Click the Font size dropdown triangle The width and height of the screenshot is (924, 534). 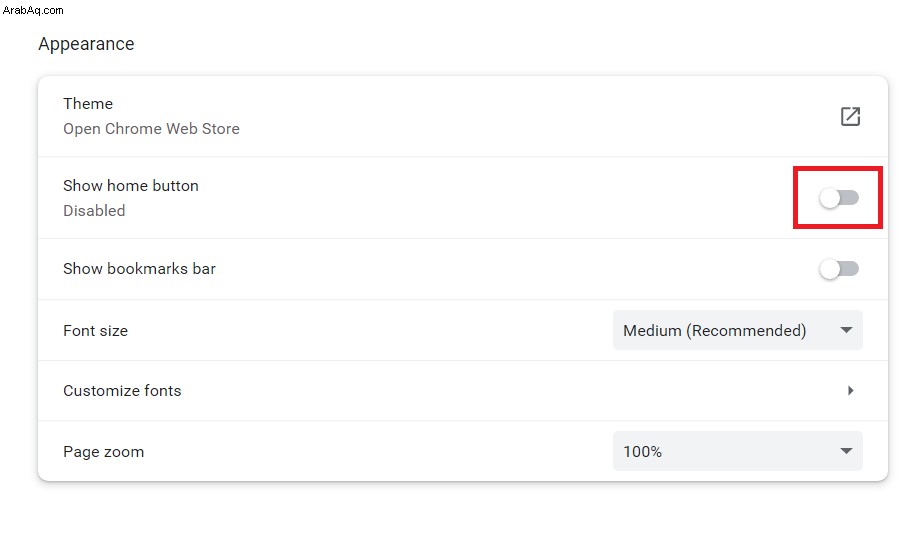pyautogui.click(x=846, y=330)
